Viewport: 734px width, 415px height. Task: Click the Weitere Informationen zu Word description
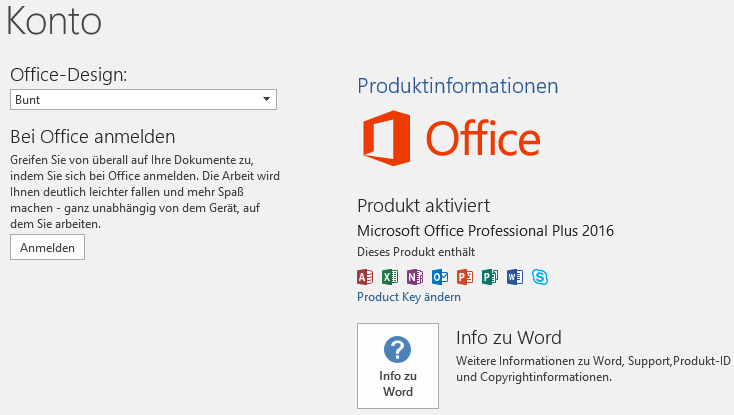(594, 369)
